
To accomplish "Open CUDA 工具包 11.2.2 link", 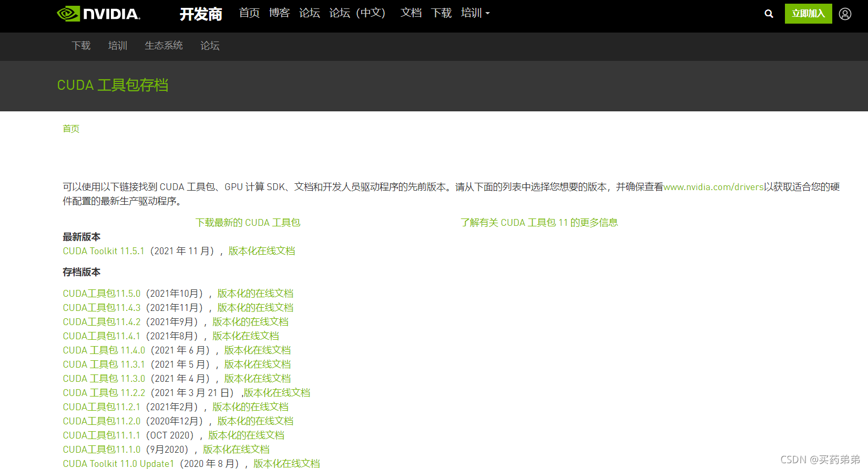I will click(104, 393).
